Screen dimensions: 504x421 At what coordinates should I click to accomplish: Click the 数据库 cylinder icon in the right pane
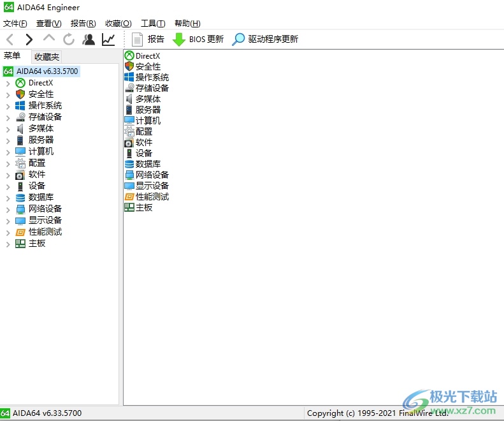click(x=129, y=164)
